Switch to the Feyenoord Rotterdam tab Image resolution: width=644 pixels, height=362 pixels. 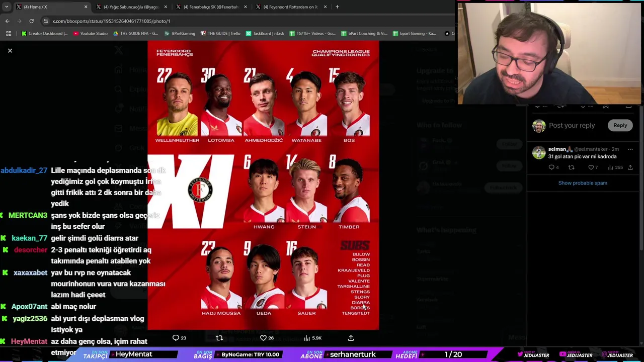click(290, 7)
